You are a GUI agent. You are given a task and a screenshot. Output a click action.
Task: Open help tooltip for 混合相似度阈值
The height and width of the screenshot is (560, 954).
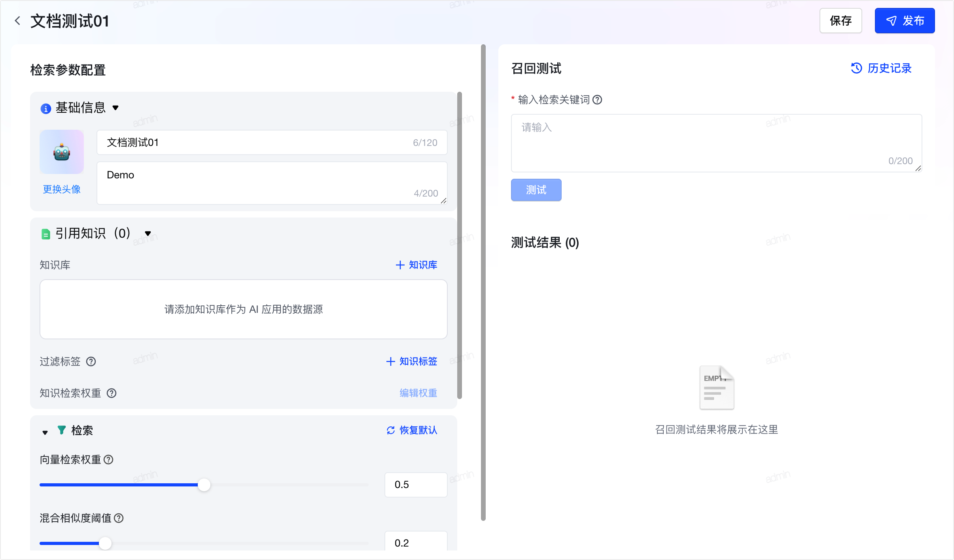pyautogui.click(x=119, y=518)
